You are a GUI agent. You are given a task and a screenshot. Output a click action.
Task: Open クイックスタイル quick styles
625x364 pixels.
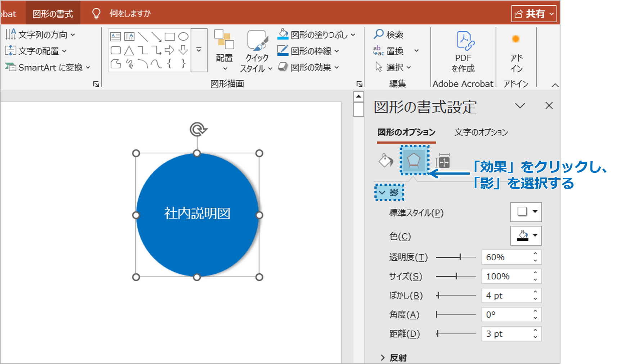256,51
